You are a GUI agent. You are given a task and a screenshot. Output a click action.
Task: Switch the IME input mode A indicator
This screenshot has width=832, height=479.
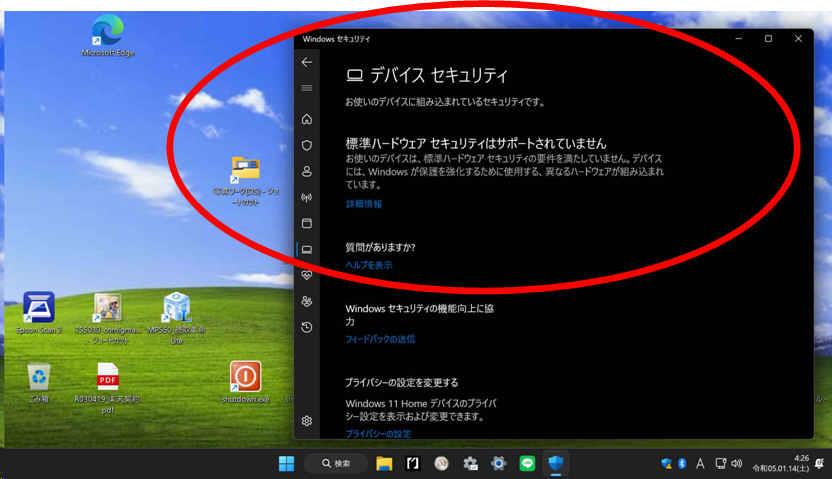700,464
